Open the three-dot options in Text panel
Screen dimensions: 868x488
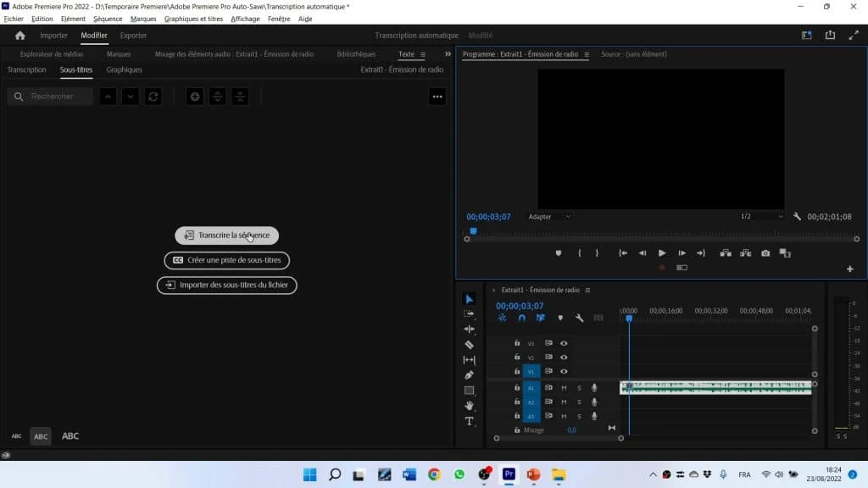coord(437,97)
